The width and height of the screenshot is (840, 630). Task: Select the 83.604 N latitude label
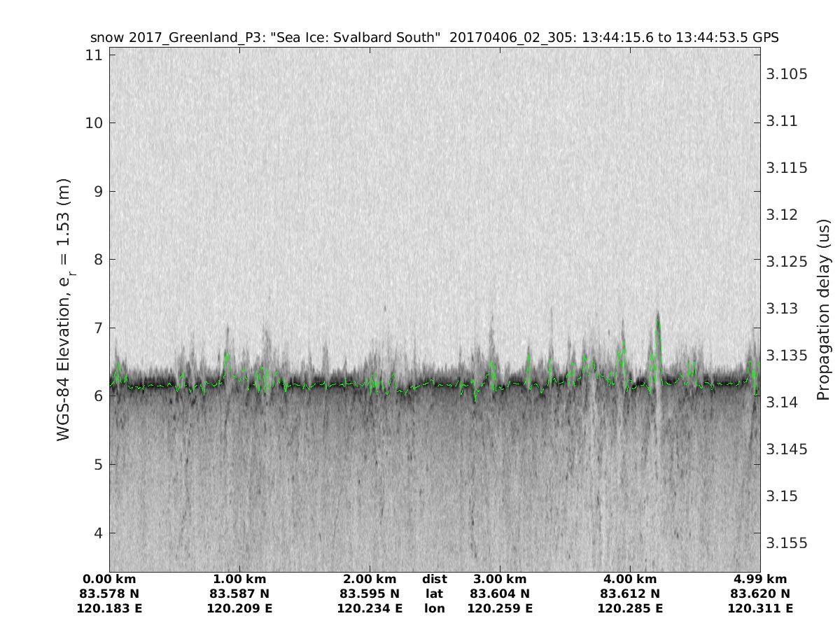tap(500, 594)
